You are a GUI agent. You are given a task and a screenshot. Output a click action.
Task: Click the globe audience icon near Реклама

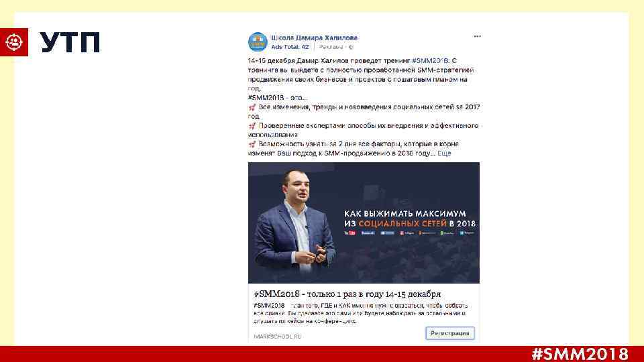[350, 47]
